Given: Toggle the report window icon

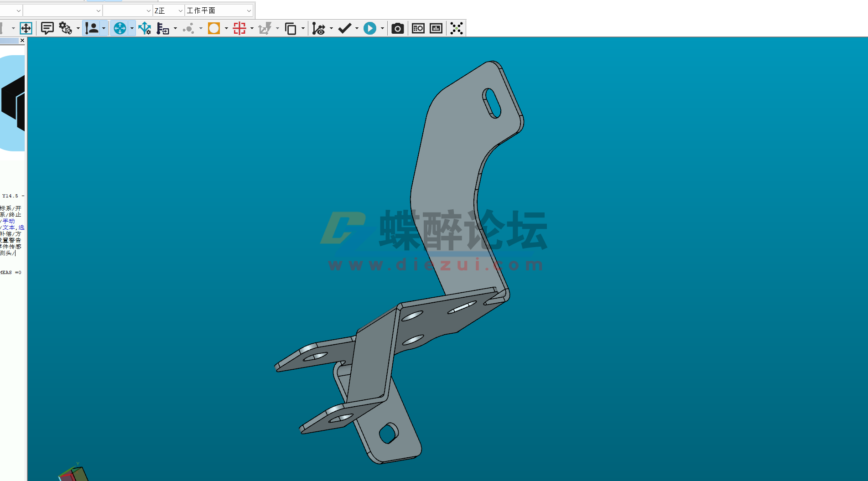Looking at the screenshot, I should pyautogui.click(x=418, y=28).
